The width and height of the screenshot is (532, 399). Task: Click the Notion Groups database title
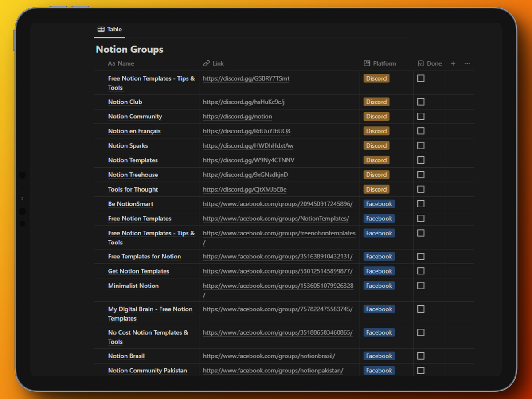coord(129,50)
